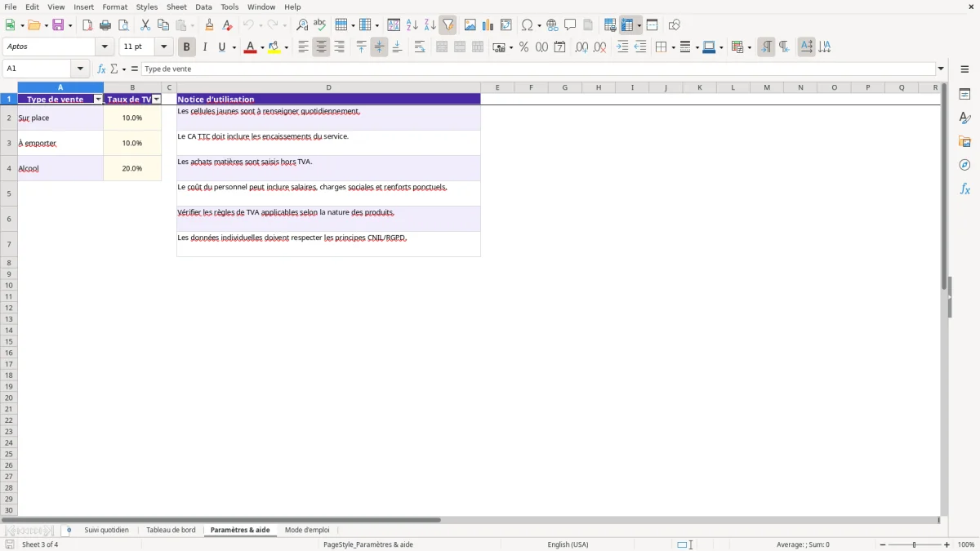Expand the Name Box dropdown

pos(80,69)
